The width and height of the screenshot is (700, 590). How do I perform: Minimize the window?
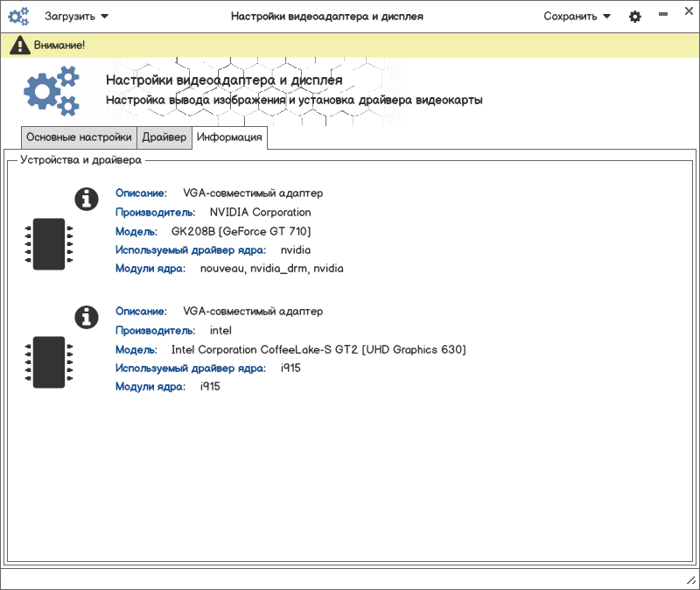(663, 16)
